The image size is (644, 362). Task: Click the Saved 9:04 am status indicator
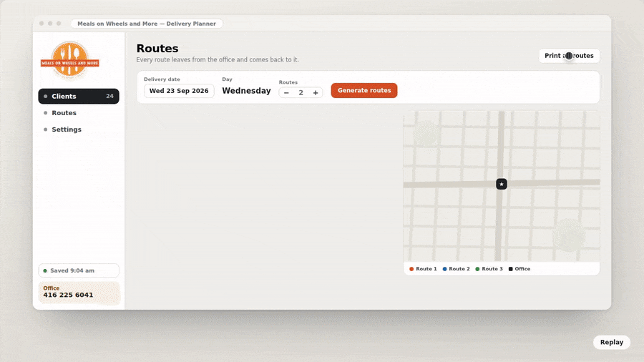pos(79,270)
